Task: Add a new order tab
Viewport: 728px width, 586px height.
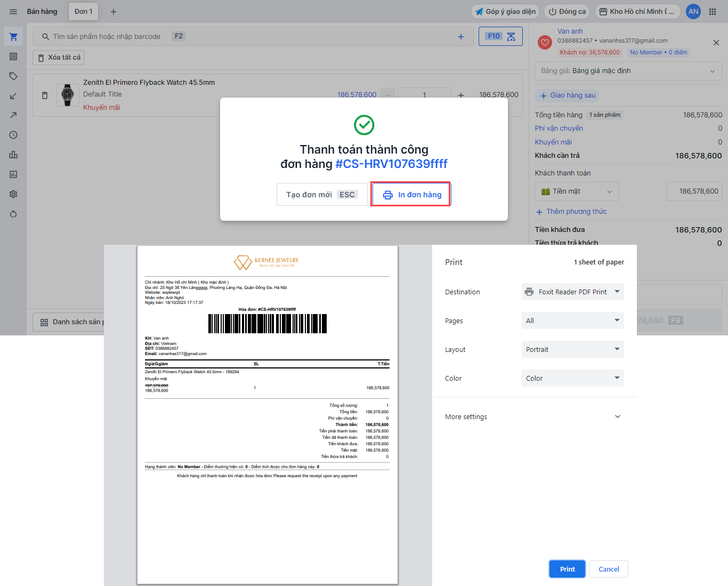Action: click(x=114, y=12)
